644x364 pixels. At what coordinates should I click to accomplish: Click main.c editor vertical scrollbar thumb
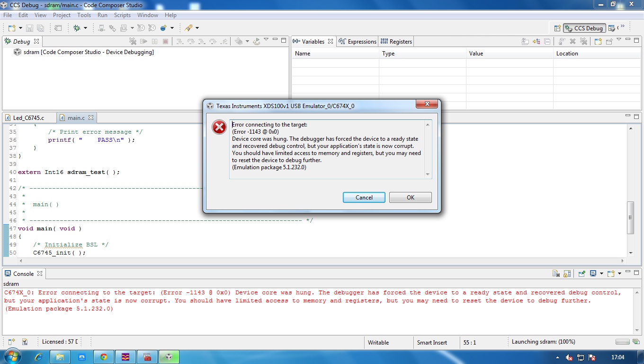pyautogui.click(x=631, y=218)
